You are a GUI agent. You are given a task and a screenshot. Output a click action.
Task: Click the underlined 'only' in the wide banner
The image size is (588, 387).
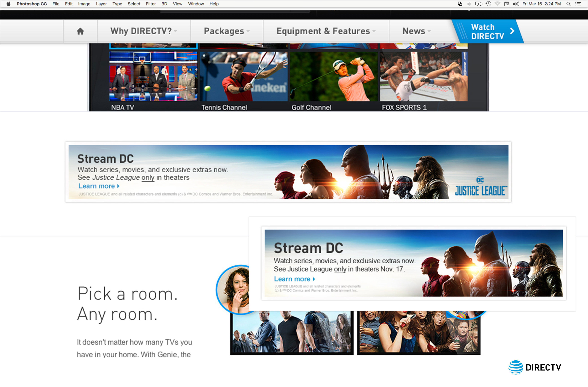click(148, 178)
